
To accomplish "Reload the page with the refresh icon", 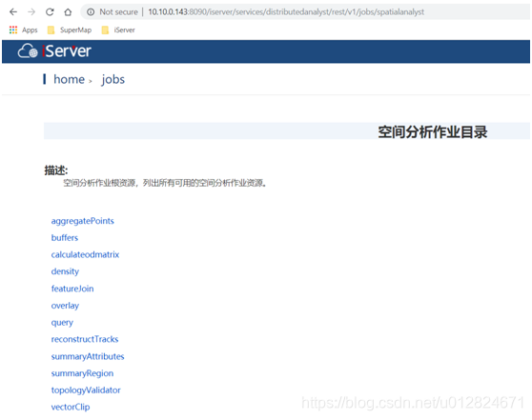I will [x=50, y=12].
